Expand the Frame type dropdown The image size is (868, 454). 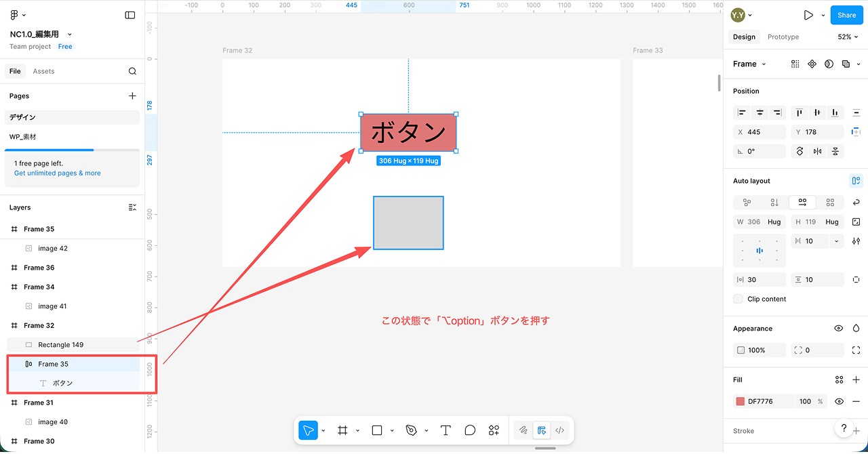pos(749,64)
